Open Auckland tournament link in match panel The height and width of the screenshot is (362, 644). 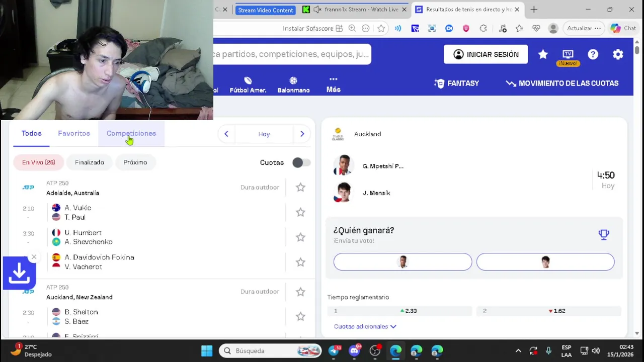[x=367, y=134]
